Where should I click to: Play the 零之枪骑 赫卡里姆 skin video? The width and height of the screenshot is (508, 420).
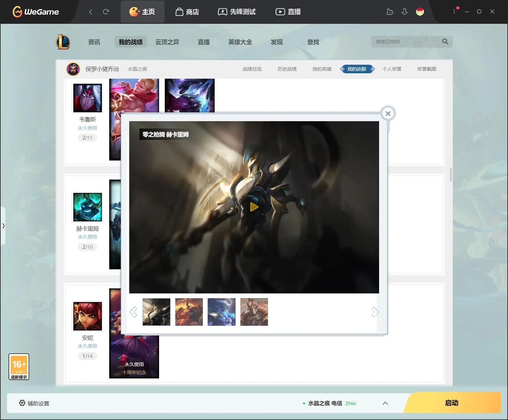(254, 207)
